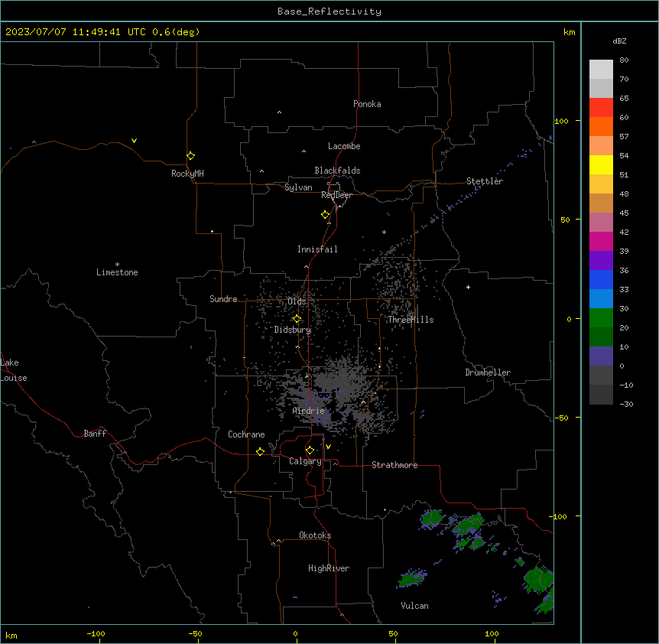Click the white plus marker north of Drumheller
Screen dimensions: 659x644
click(468, 287)
